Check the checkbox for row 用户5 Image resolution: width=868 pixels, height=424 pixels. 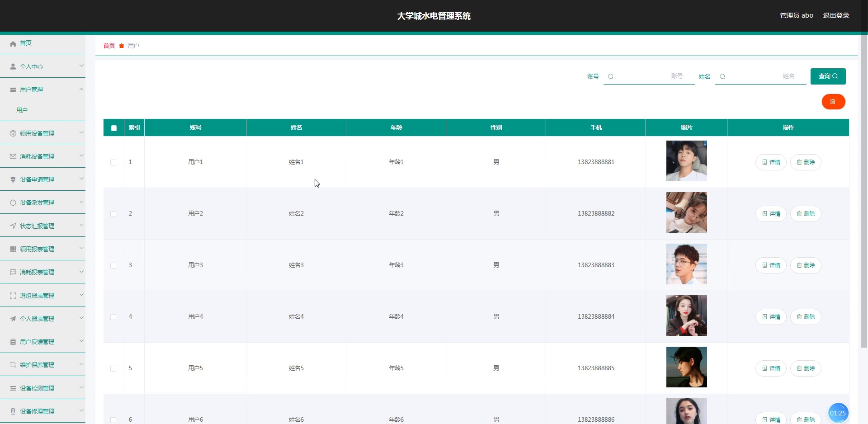[x=113, y=368]
